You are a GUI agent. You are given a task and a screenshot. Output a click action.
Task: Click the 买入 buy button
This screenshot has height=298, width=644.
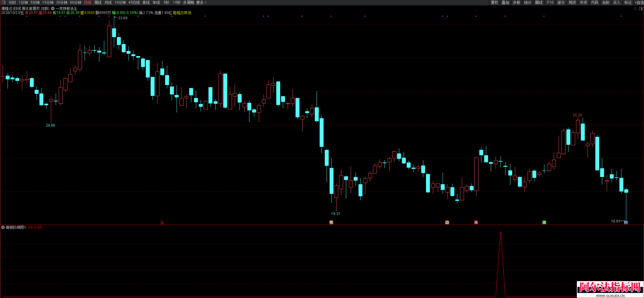coord(617,3)
